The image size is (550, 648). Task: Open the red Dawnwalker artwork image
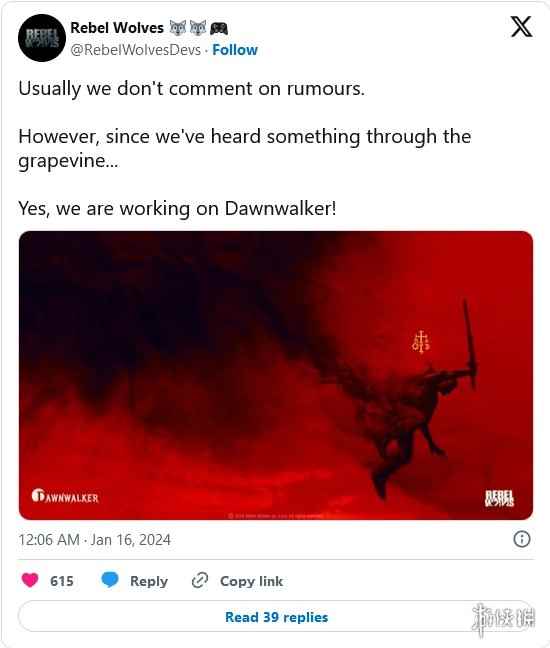coord(276,375)
